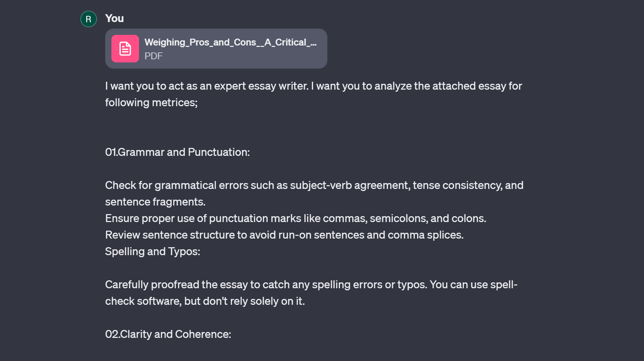This screenshot has width=644, height=361.
Task: Click the line starting "Carefully proofread the essay"
Action: coord(311,284)
